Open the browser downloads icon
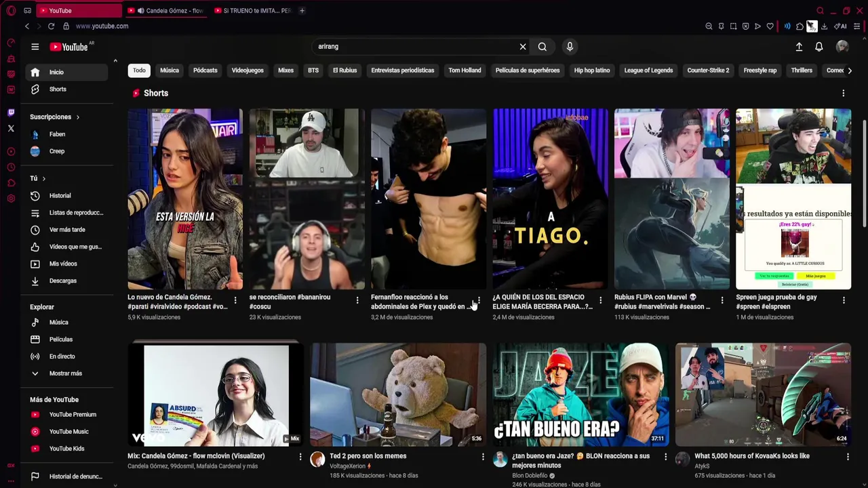The width and height of the screenshot is (868, 488). point(824,26)
